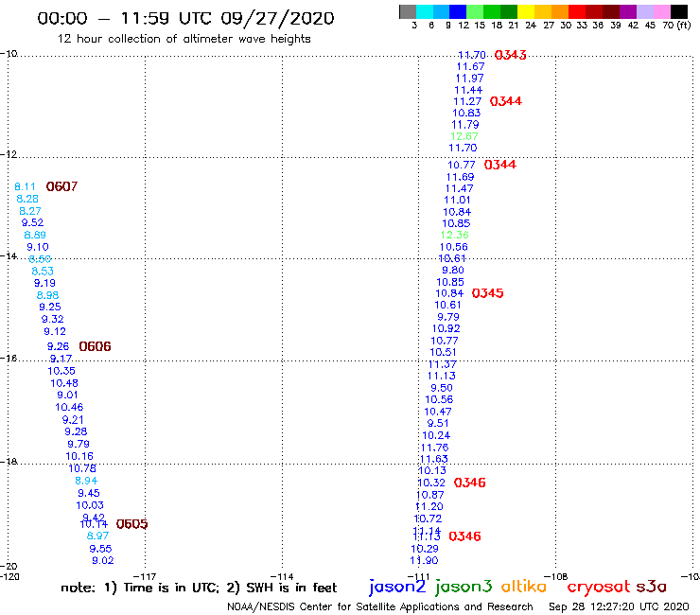Select the cyan swatch in the legend

tap(424, 11)
